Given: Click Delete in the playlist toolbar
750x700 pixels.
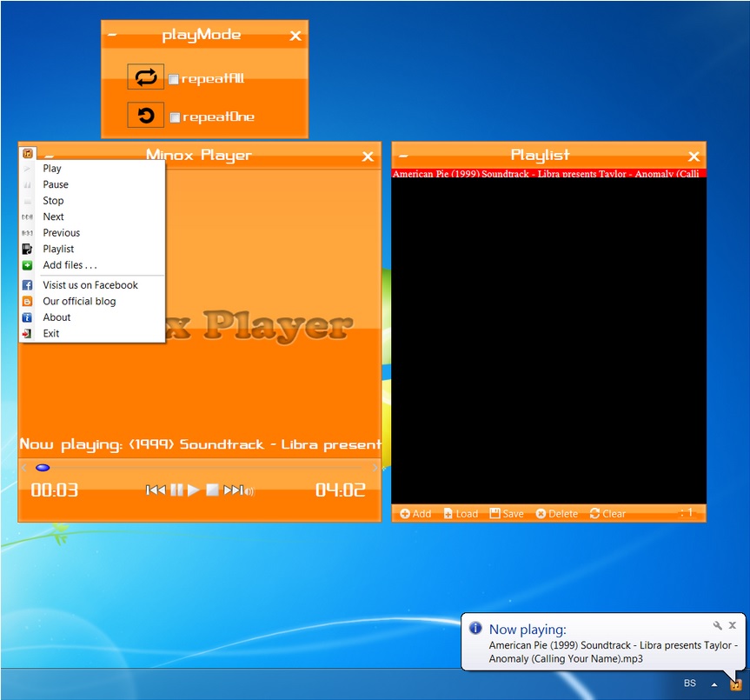Looking at the screenshot, I should [x=556, y=514].
